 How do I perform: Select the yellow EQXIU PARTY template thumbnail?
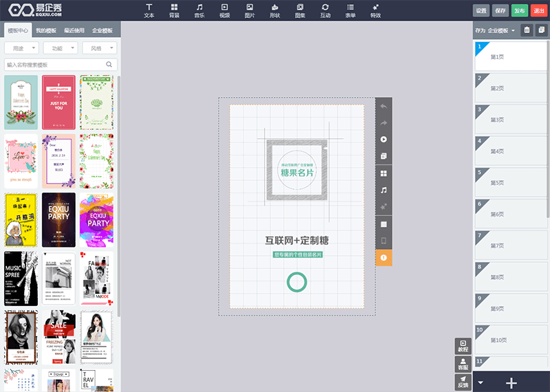click(x=96, y=220)
